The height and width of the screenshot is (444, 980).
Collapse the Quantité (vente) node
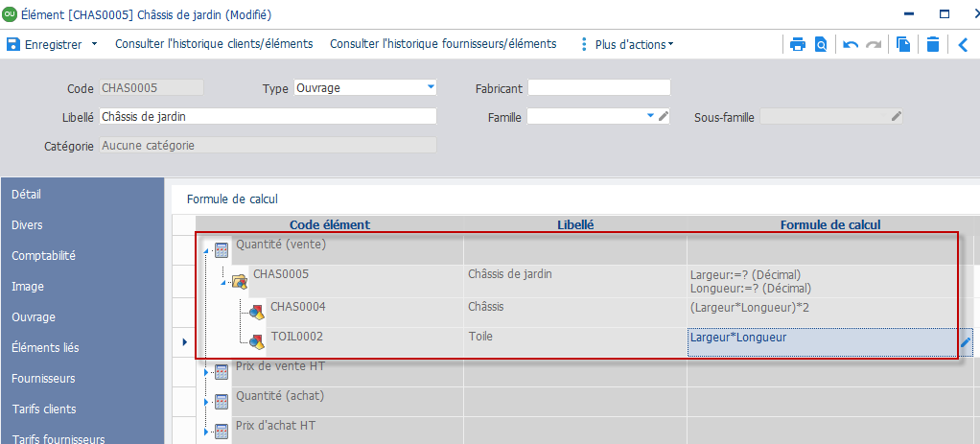coord(205,250)
